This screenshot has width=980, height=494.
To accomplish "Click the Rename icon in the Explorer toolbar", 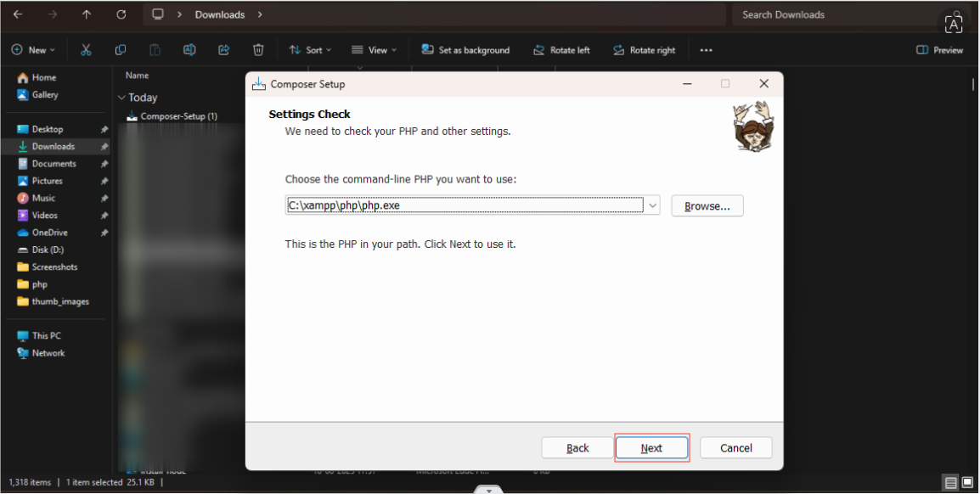I will point(189,50).
